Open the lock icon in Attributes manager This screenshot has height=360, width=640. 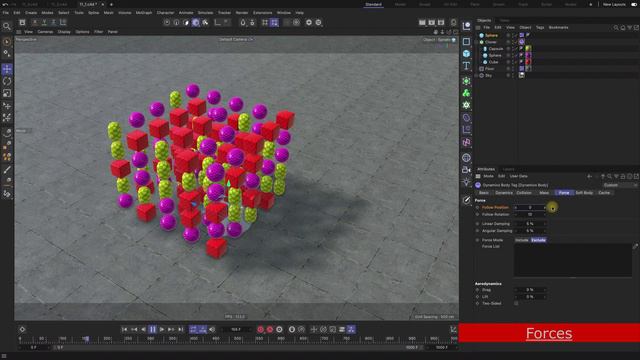(623, 176)
